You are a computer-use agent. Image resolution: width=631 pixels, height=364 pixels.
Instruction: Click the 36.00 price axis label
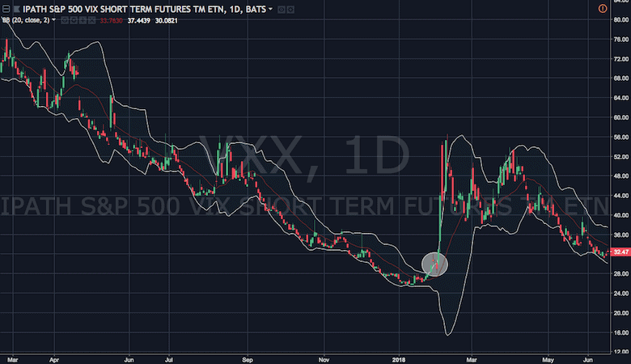[x=621, y=235]
